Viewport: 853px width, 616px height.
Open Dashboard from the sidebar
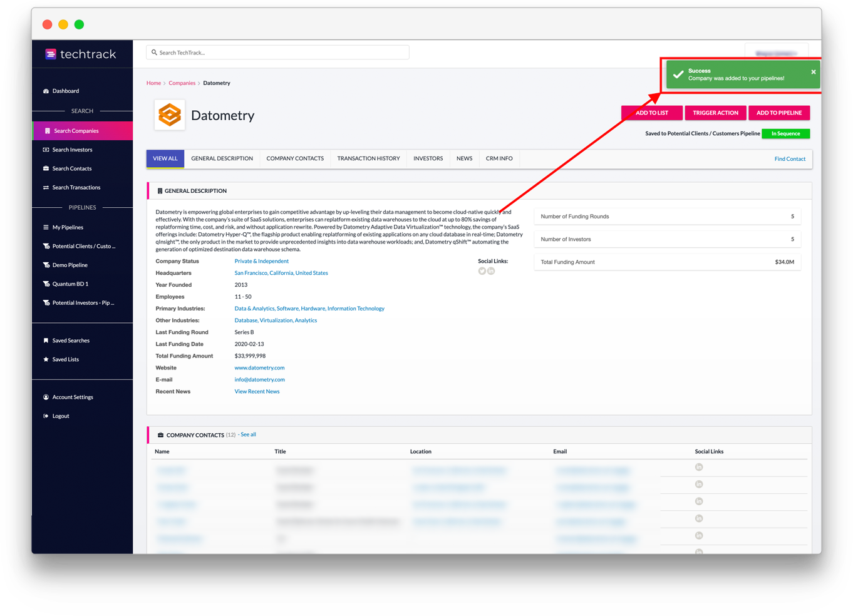(65, 91)
